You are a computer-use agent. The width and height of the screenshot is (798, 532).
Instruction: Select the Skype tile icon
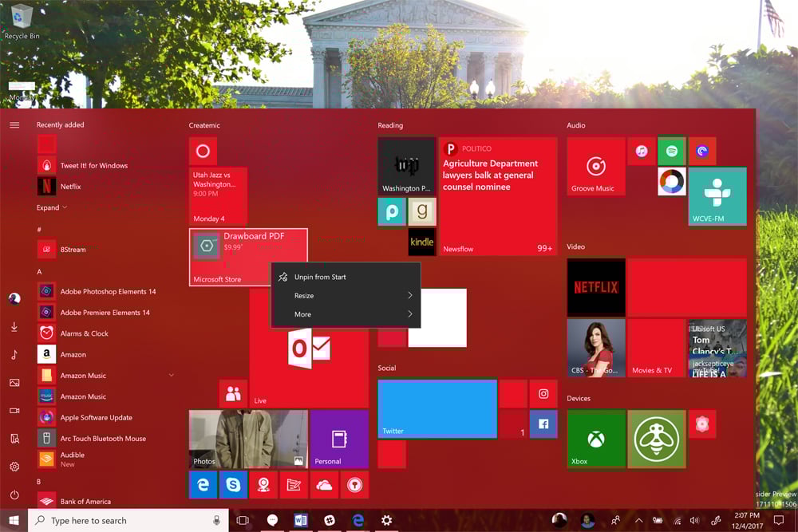point(233,484)
